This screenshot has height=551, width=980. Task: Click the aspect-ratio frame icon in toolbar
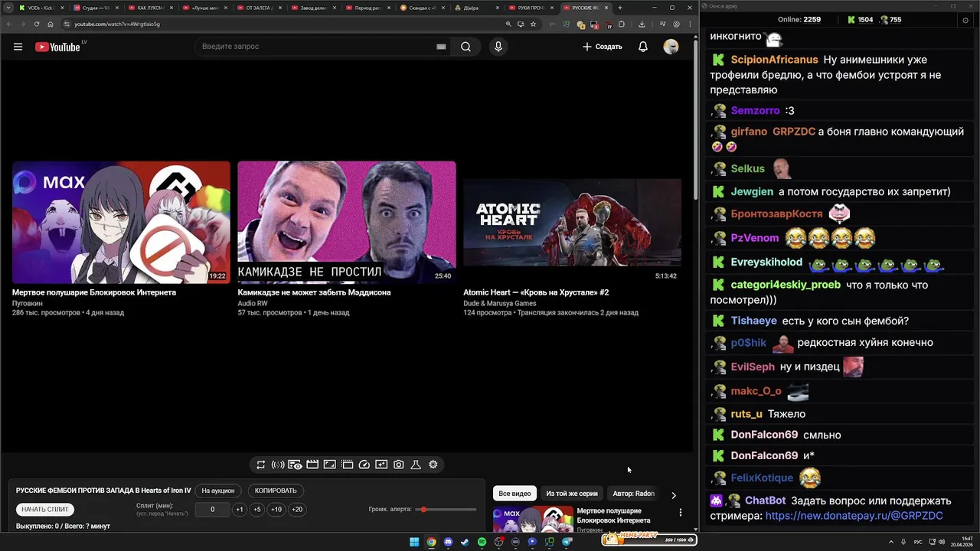[x=329, y=465]
